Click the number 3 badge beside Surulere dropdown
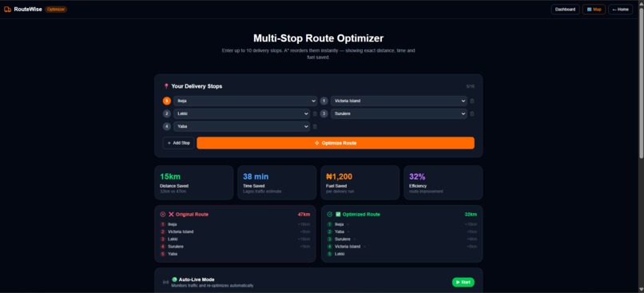This screenshot has width=644, height=293. click(324, 113)
